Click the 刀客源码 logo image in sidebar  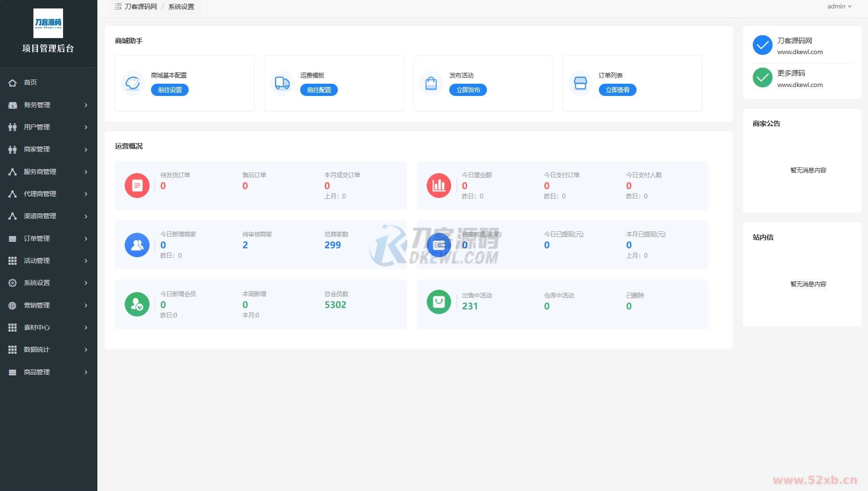point(48,23)
